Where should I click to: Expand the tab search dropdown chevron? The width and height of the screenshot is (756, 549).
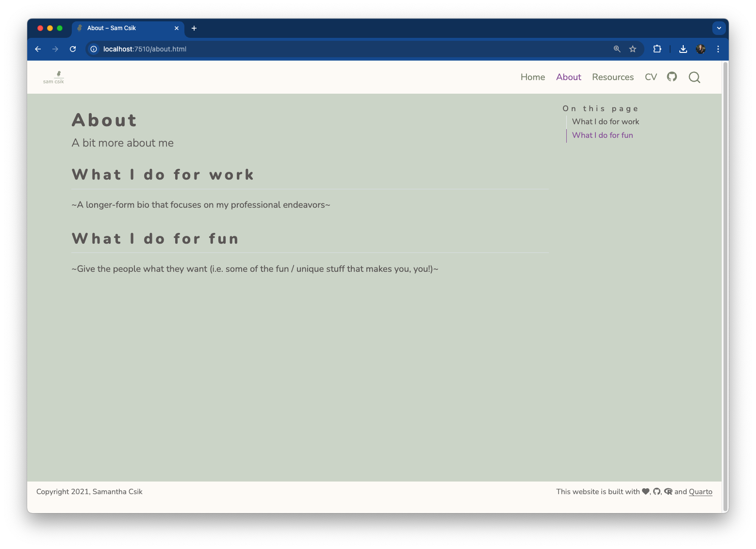tap(719, 28)
